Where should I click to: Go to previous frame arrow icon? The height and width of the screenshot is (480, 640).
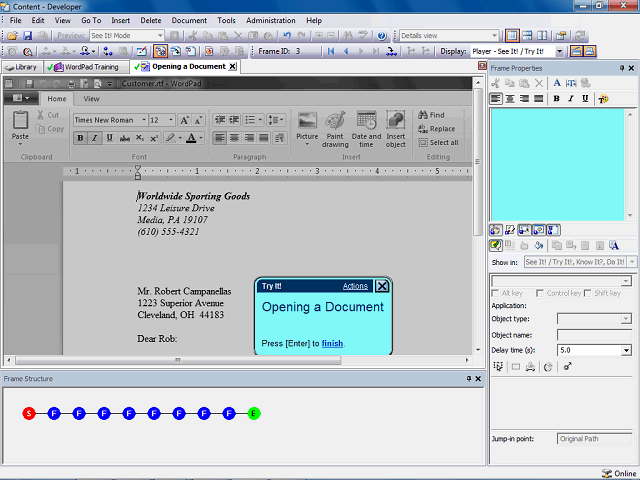(x=346, y=51)
